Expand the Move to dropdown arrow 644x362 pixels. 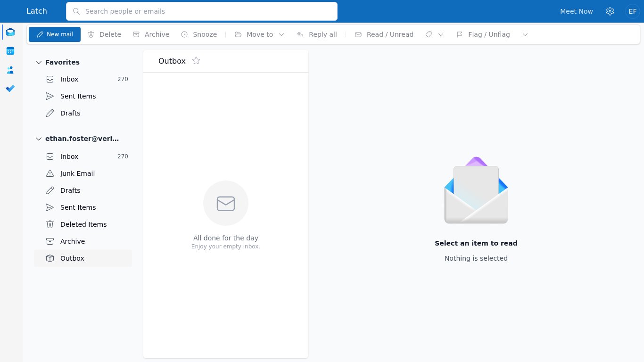281,34
